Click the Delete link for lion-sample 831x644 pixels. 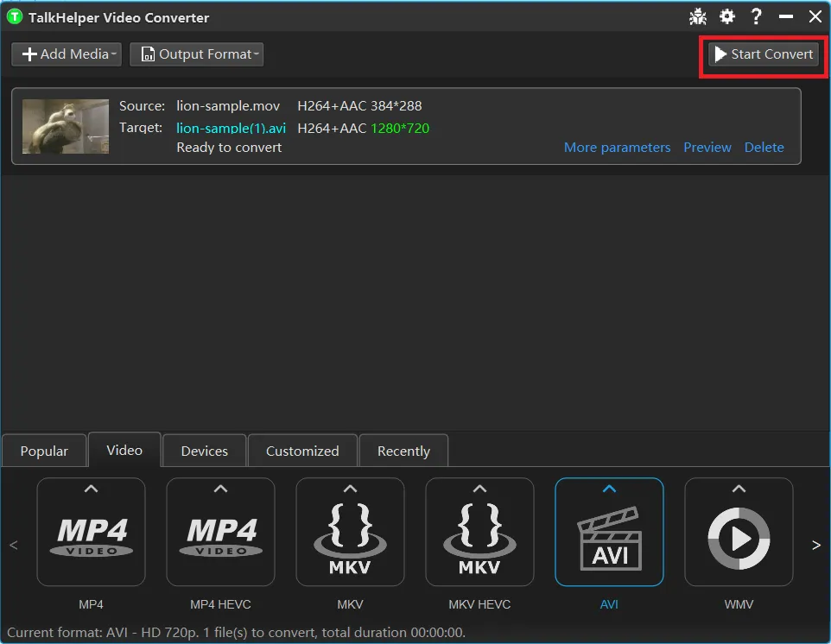coord(764,148)
